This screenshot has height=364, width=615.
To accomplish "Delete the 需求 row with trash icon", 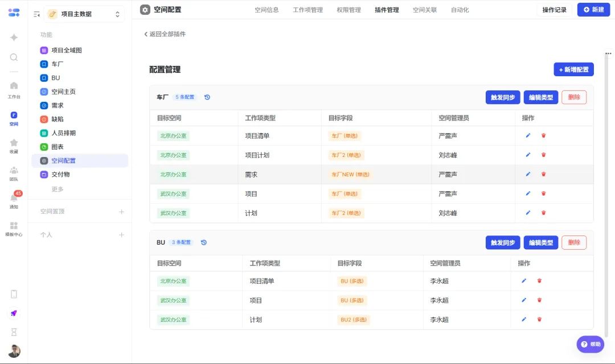I will click(x=544, y=174).
